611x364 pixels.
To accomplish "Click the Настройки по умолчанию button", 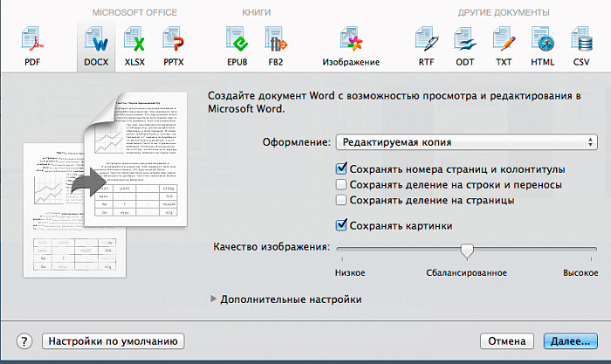I will [x=113, y=341].
